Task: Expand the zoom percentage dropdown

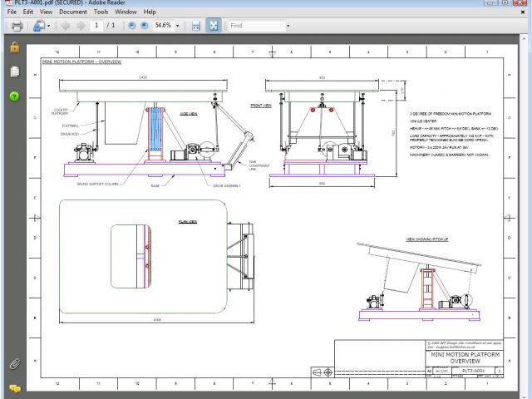Action: (177, 26)
